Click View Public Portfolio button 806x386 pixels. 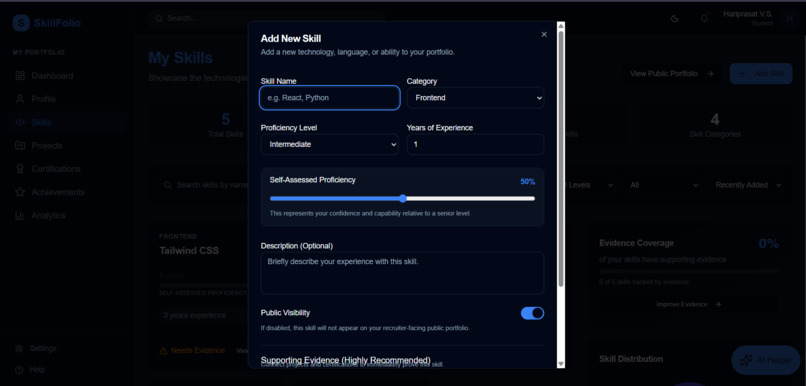coord(672,73)
